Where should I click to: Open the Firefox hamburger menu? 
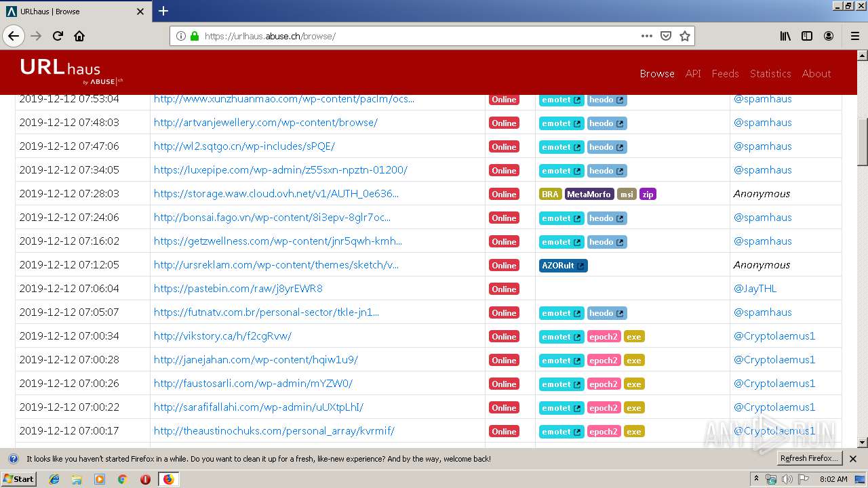pyautogui.click(x=854, y=36)
